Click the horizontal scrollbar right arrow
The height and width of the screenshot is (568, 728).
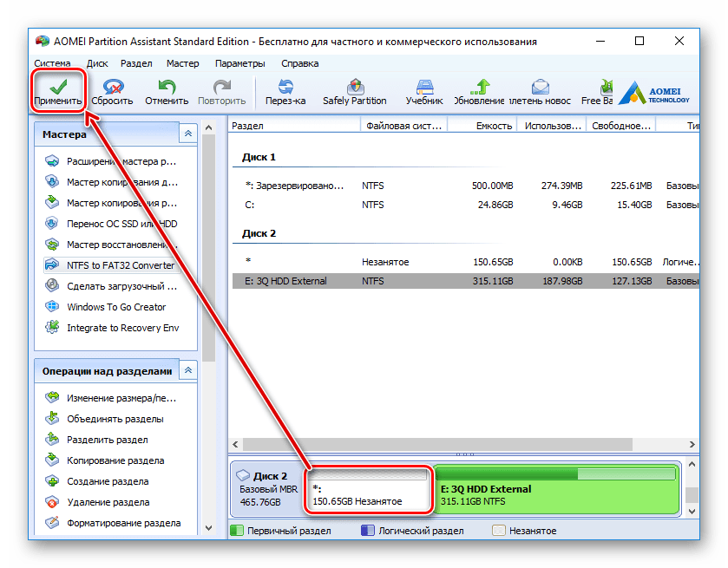coord(692,444)
